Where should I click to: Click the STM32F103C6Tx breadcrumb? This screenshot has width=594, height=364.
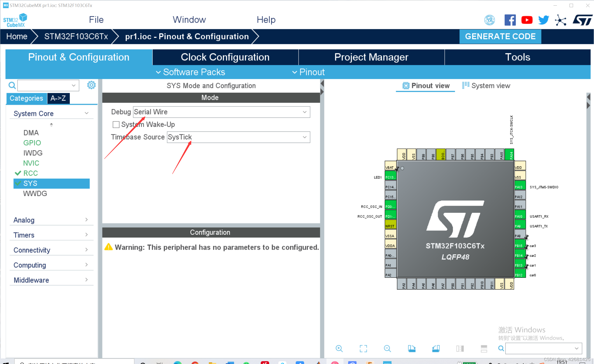(x=76, y=36)
